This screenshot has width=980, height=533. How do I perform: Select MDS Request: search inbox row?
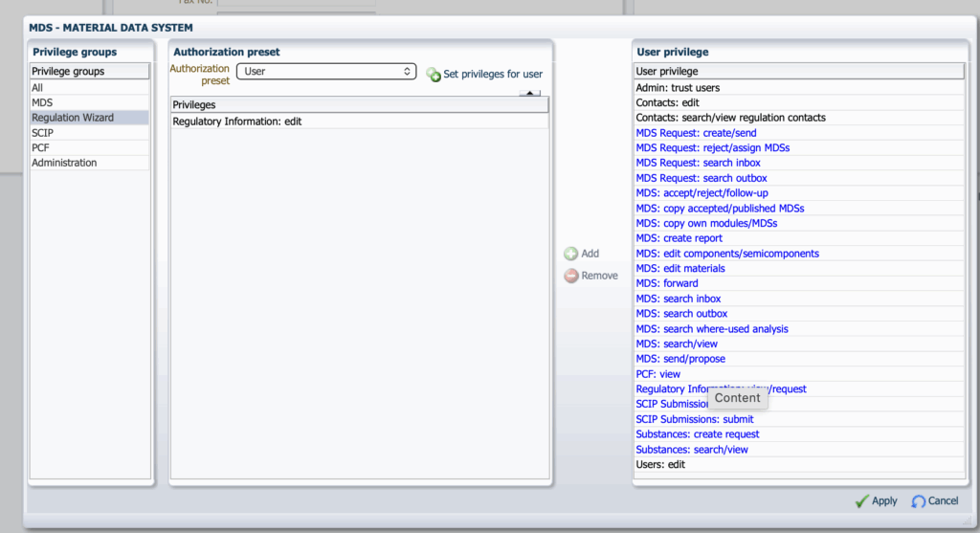pyautogui.click(x=799, y=163)
